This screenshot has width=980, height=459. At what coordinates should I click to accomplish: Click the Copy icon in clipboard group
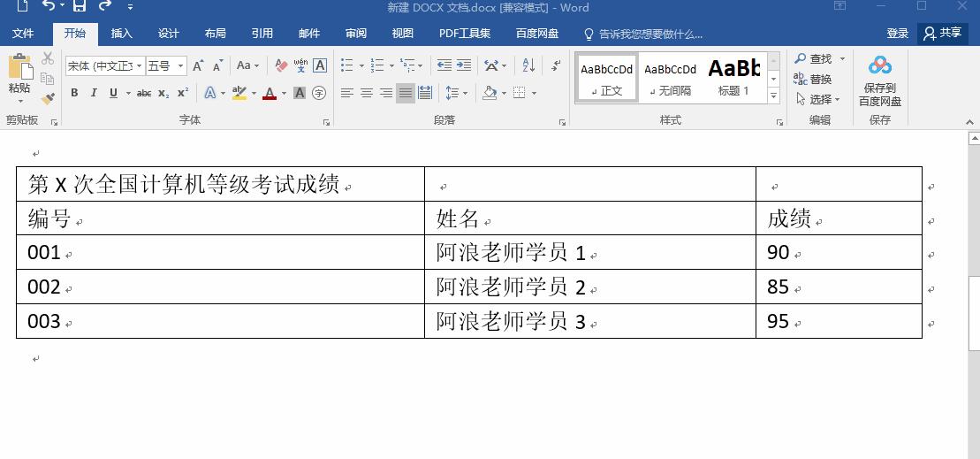(48, 79)
